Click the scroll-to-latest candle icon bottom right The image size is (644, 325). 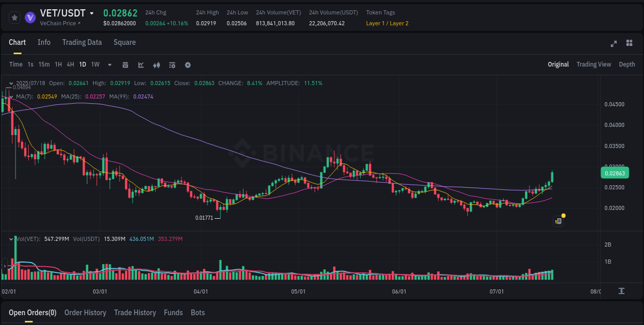[x=621, y=291]
